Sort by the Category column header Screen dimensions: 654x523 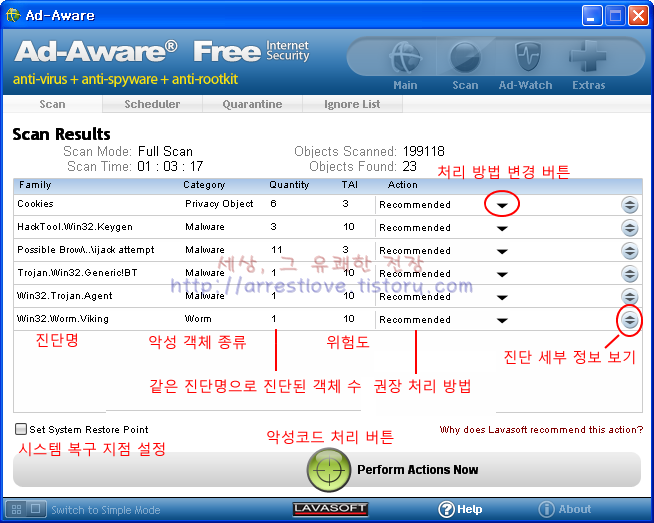point(204,184)
